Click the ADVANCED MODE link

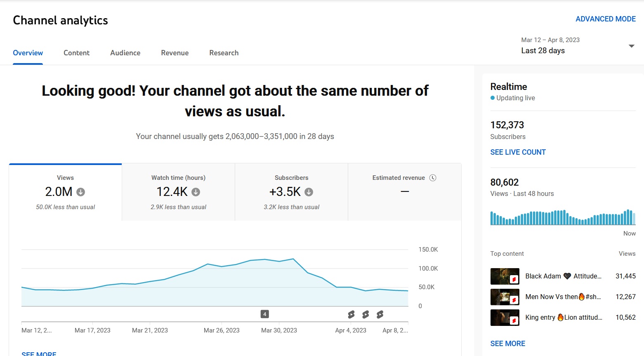pos(606,19)
